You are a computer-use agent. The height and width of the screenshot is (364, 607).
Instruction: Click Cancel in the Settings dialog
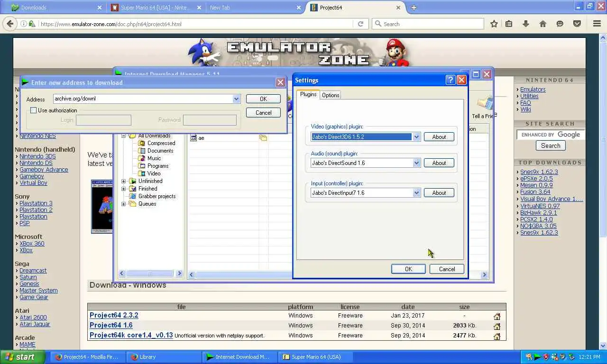coord(447,269)
